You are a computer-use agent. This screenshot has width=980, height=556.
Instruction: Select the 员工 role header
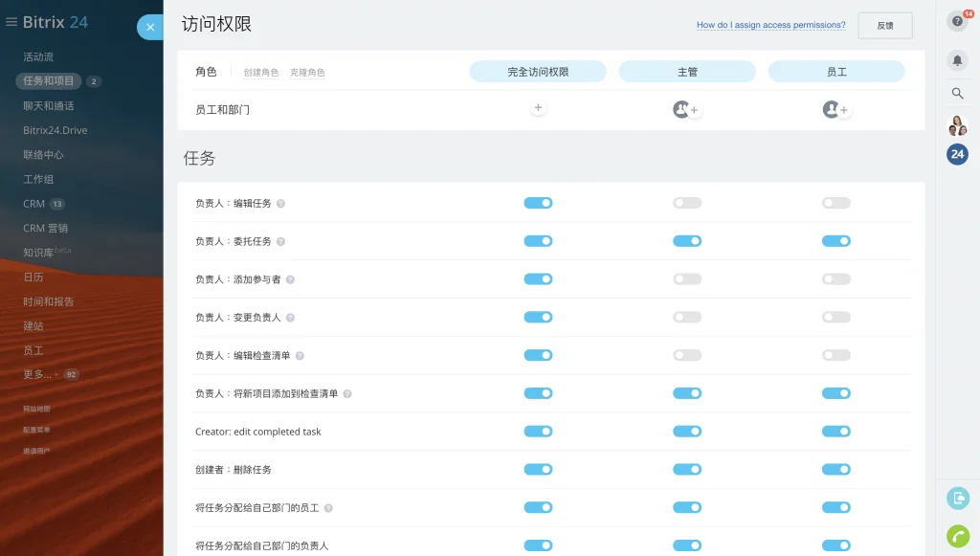836,71
